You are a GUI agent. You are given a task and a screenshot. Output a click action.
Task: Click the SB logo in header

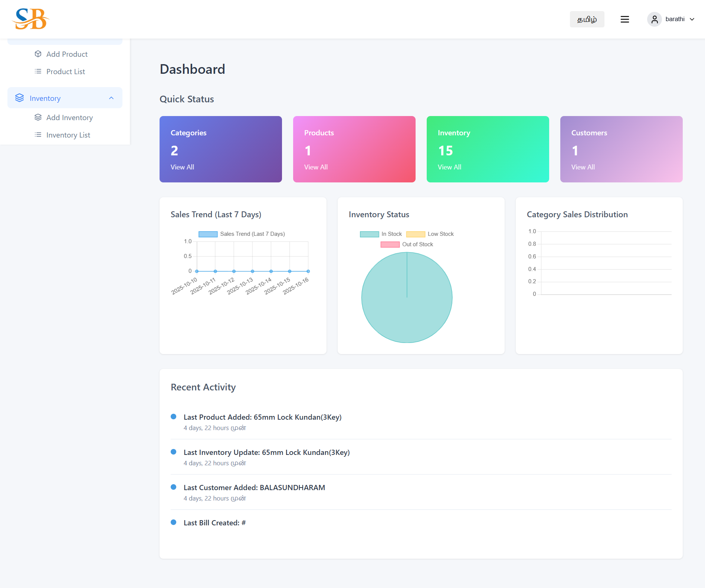pos(31,19)
